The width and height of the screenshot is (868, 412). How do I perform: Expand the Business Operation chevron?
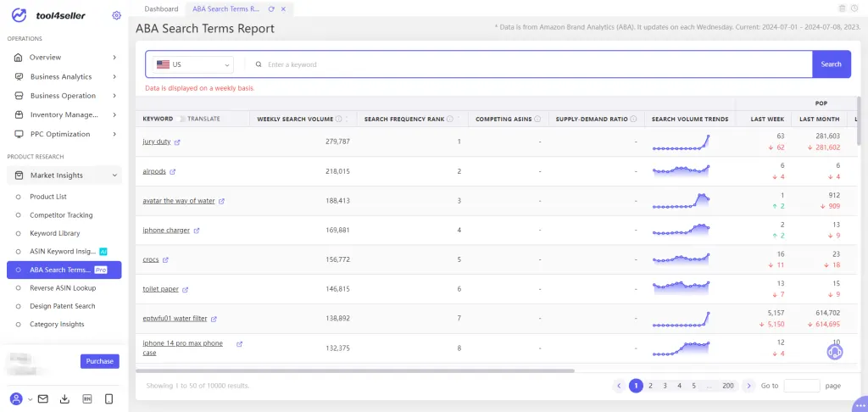pos(114,96)
